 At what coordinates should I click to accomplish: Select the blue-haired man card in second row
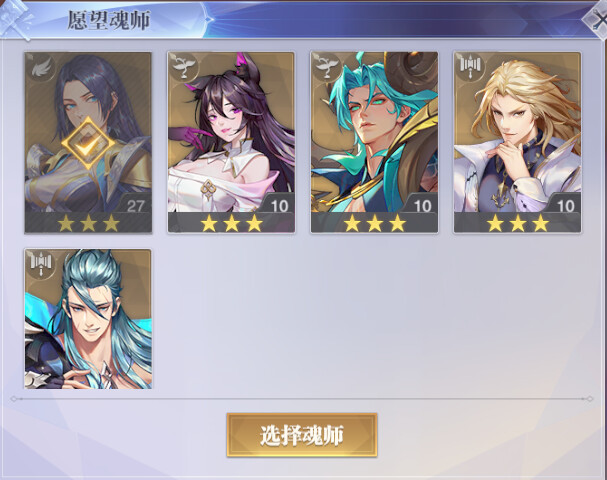(88, 319)
